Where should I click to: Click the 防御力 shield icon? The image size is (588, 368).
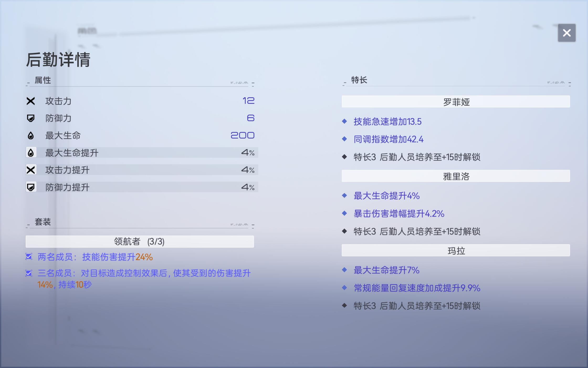[x=31, y=118]
